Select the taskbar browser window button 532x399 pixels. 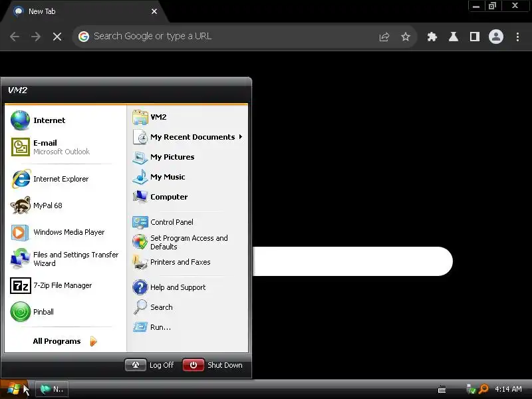click(52, 389)
